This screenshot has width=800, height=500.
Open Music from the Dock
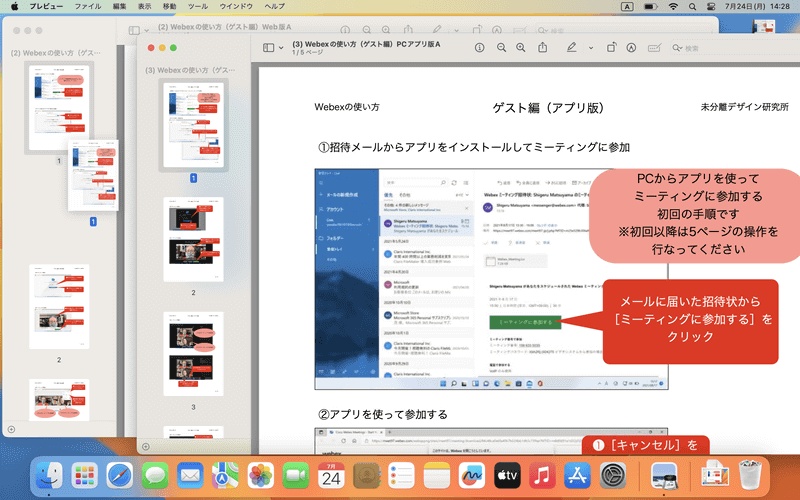(x=542, y=476)
